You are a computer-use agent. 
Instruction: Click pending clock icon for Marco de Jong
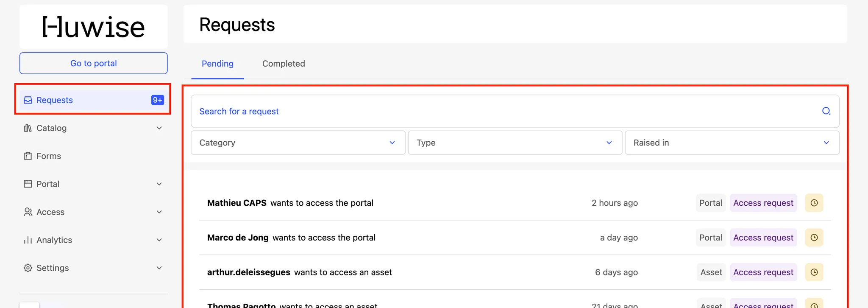pyautogui.click(x=814, y=238)
